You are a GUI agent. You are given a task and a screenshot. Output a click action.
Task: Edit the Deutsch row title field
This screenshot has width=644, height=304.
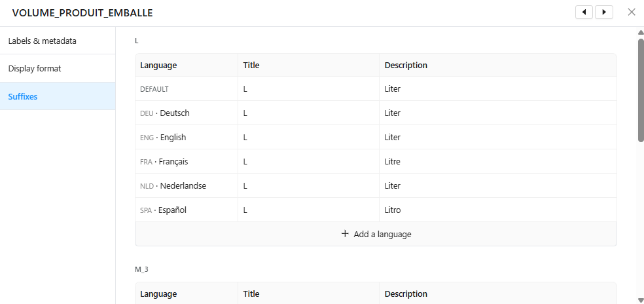tap(308, 113)
